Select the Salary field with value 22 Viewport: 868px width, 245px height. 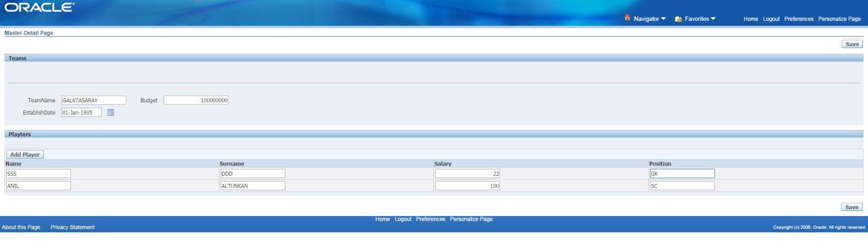[468, 173]
